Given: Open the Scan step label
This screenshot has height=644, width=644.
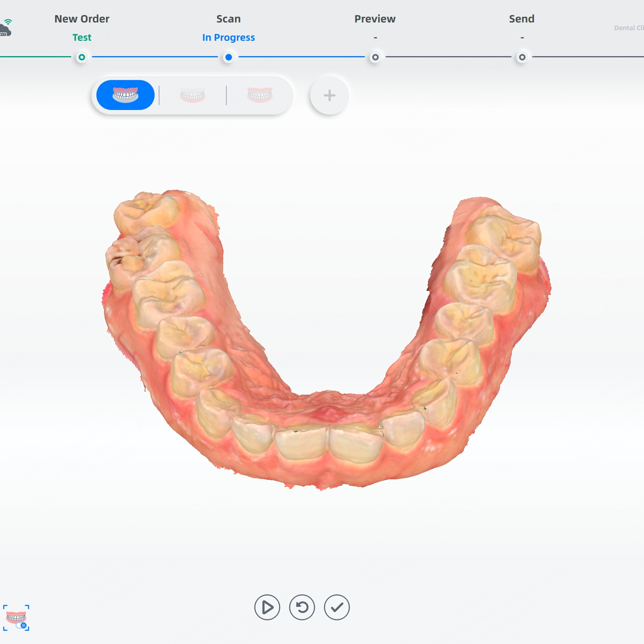Looking at the screenshot, I should (x=229, y=19).
